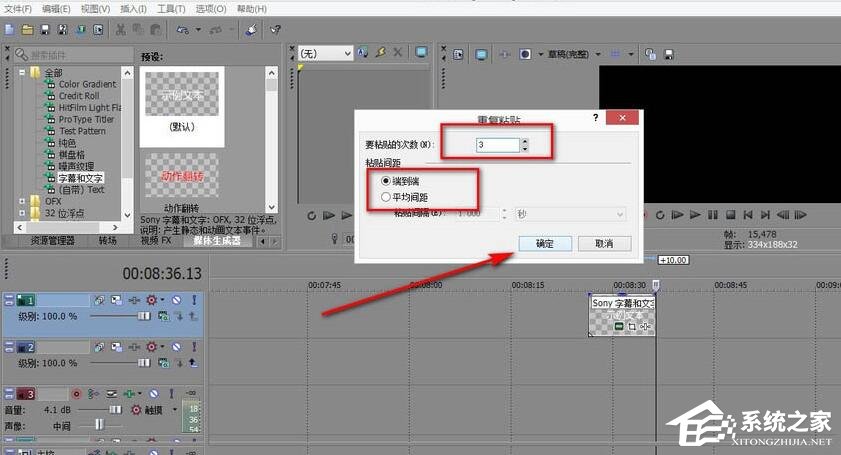Collapse the 全部 folder in plugin tree

coord(21,73)
